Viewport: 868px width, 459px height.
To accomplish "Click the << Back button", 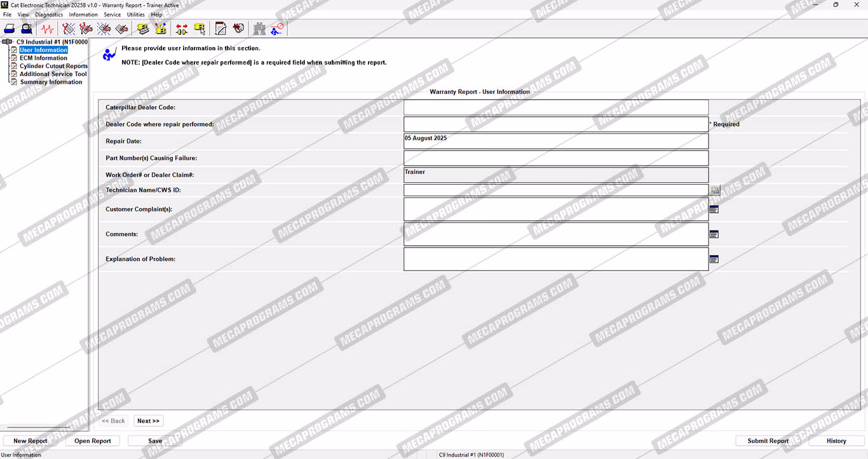I will [114, 421].
